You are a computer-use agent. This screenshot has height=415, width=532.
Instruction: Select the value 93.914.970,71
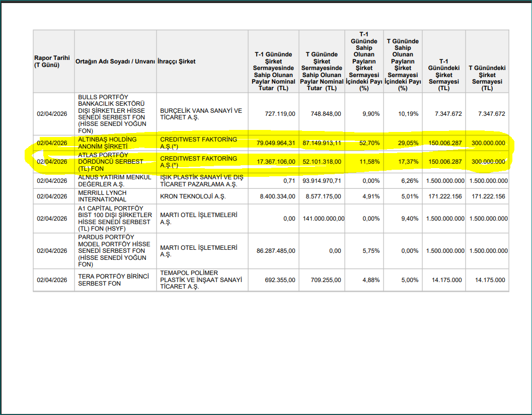322,181
